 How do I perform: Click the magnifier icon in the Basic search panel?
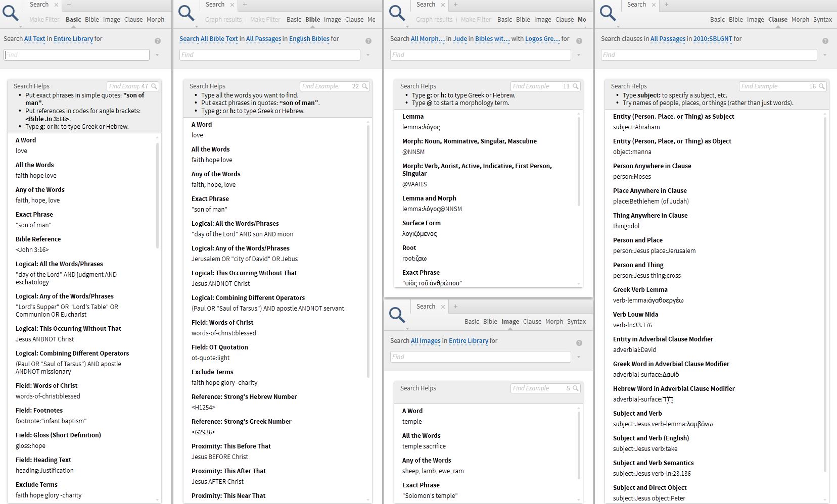pos(10,13)
